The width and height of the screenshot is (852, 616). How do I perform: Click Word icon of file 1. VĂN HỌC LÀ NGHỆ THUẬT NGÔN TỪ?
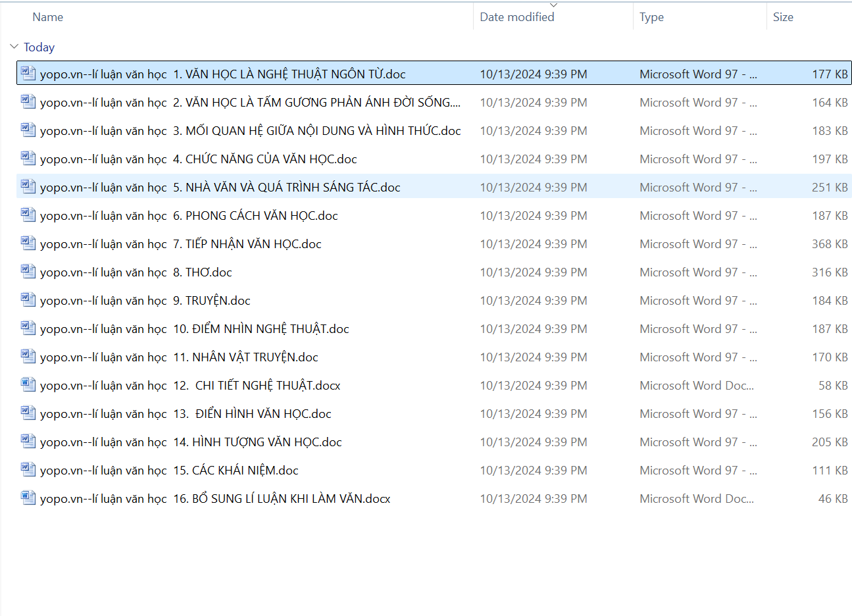[x=28, y=73]
